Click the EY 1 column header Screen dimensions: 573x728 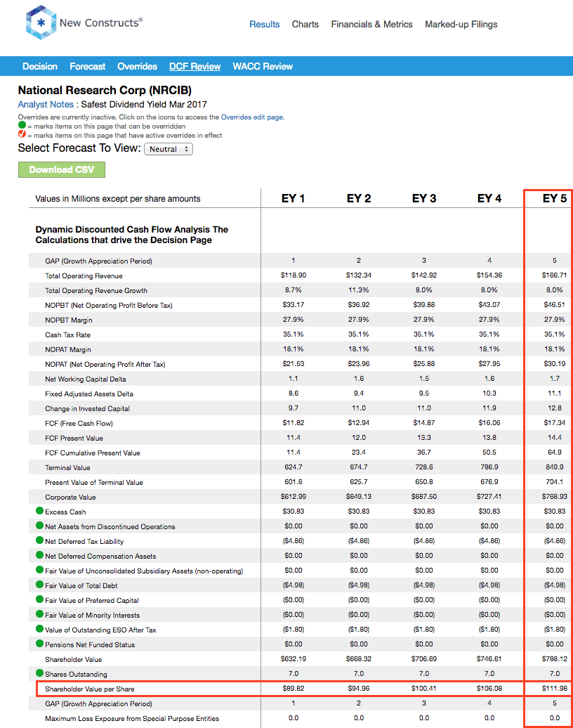[294, 198]
